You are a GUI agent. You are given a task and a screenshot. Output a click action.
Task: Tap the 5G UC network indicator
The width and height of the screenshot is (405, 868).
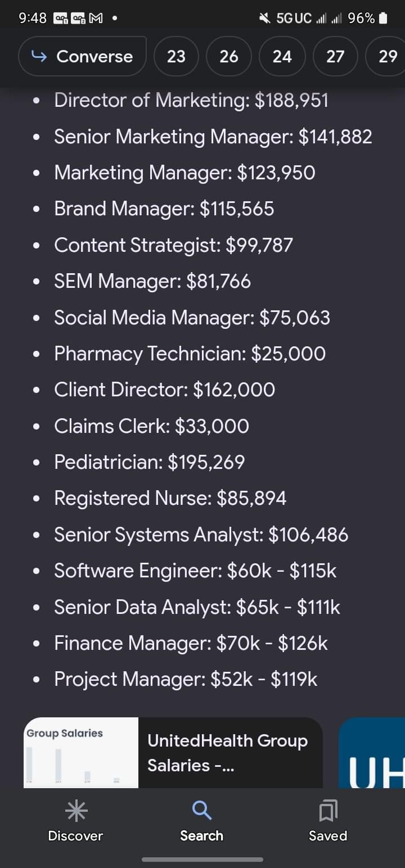(x=294, y=18)
